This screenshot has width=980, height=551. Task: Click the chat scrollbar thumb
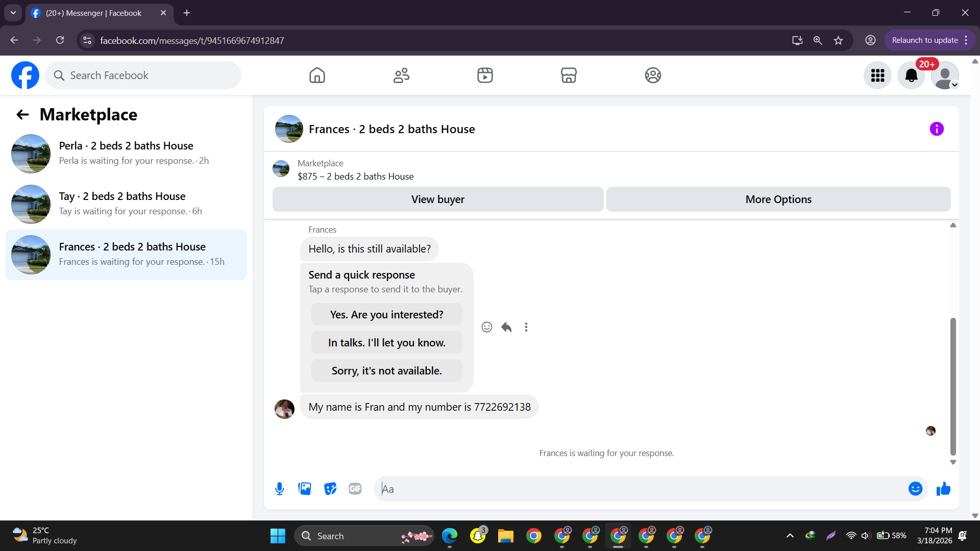coord(952,386)
